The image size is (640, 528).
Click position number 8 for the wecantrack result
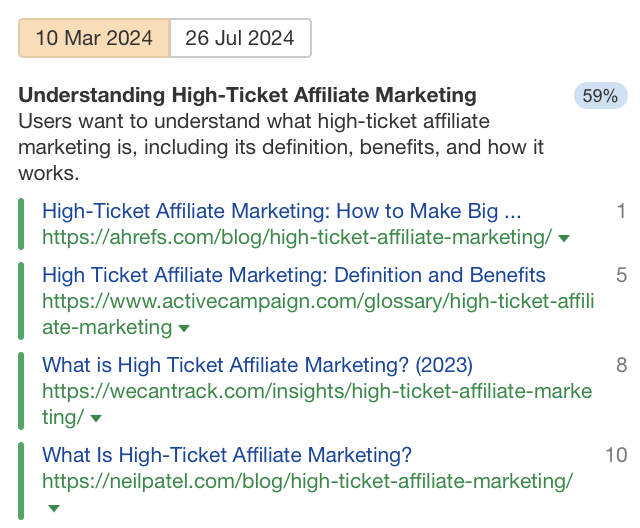pyautogui.click(x=621, y=365)
